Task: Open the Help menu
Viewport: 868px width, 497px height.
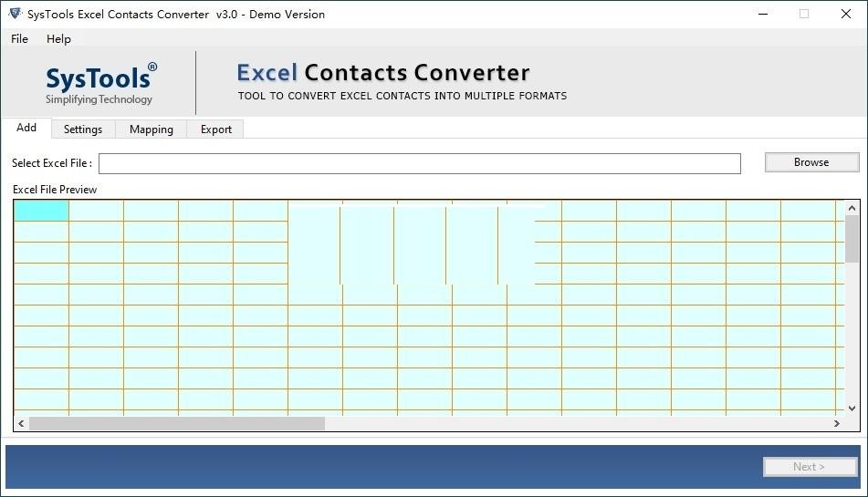Action: [x=58, y=38]
